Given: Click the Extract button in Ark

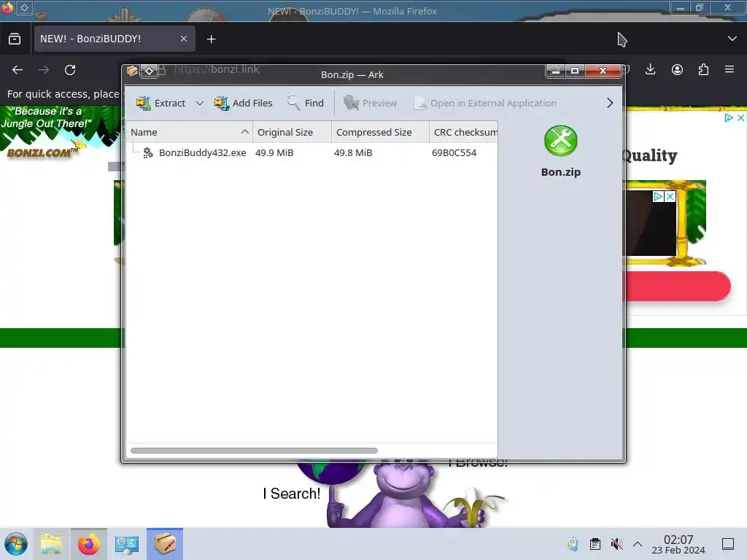Looking at the screenshot, I should pyautogui.click(x=160, y=103).
